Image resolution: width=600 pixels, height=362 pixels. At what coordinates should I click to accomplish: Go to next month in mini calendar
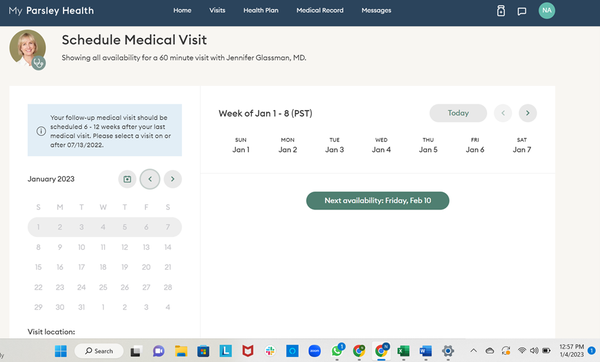[x=173, y=179]
